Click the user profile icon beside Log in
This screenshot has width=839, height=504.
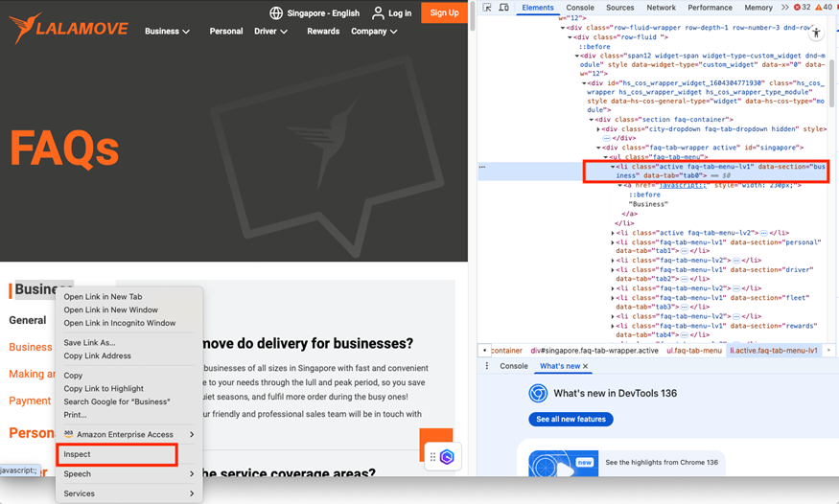click(378, 12)
